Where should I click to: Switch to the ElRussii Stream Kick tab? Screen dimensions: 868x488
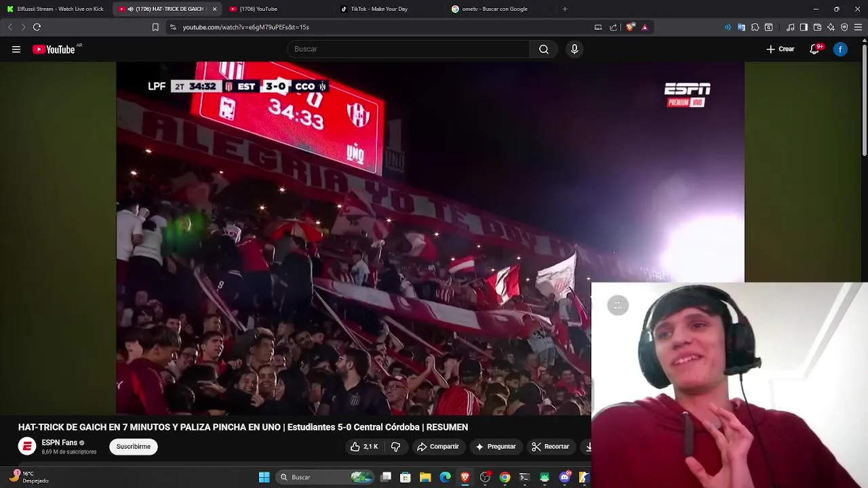pos(56,9)
